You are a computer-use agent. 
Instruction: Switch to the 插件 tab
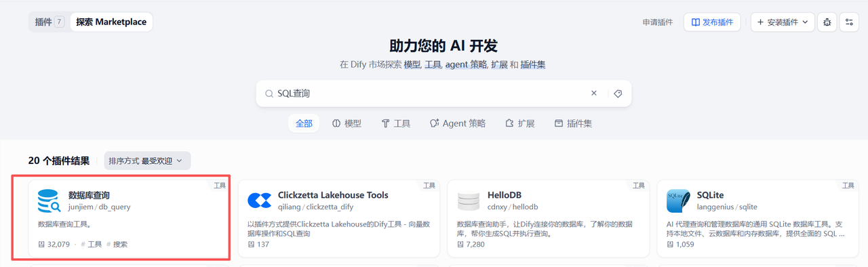(x=49, y=22)
